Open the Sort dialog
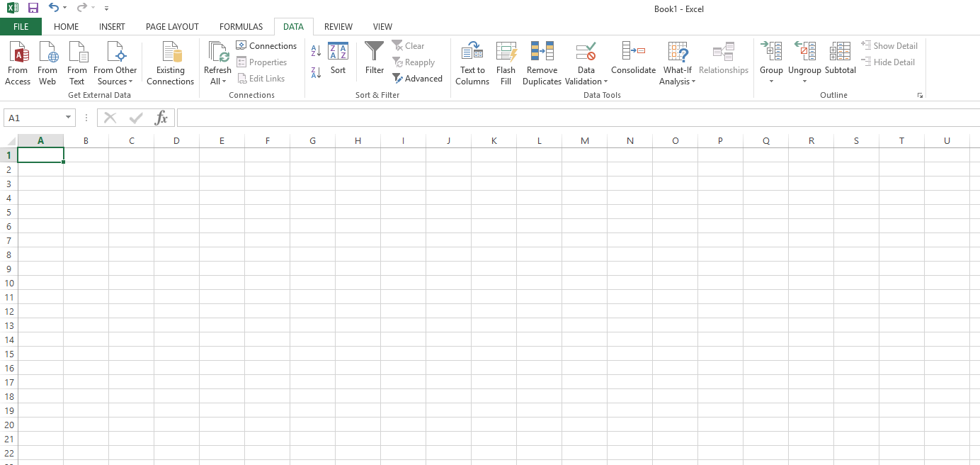 tap(338, 58)
